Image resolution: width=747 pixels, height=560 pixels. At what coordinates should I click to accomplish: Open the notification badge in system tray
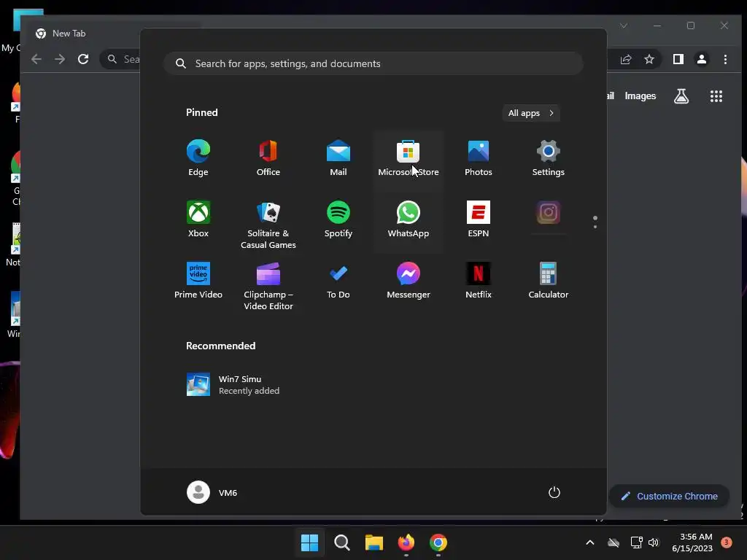pyautogui.click(x=726, y=542)
